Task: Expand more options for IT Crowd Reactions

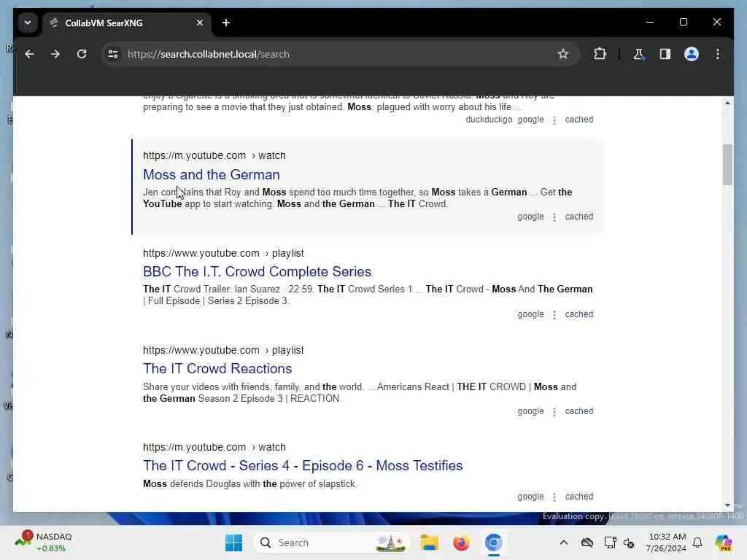Action: coord(554,412)
